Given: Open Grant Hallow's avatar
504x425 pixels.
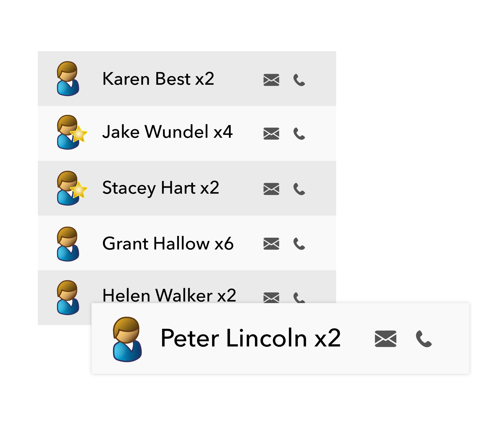Looking at the screenshot, I should [x=68, y=244].
